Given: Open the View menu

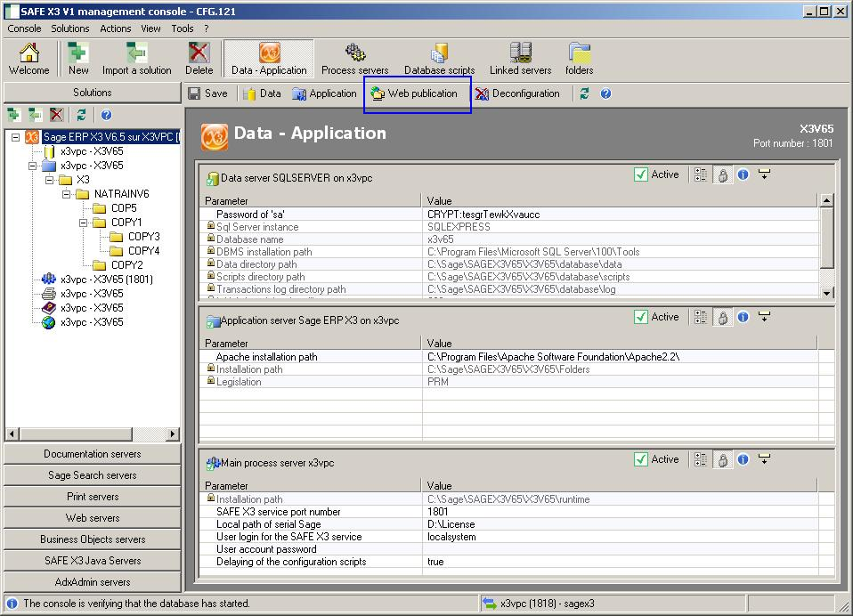Looking at the screenshot, I should click(150, 28).
